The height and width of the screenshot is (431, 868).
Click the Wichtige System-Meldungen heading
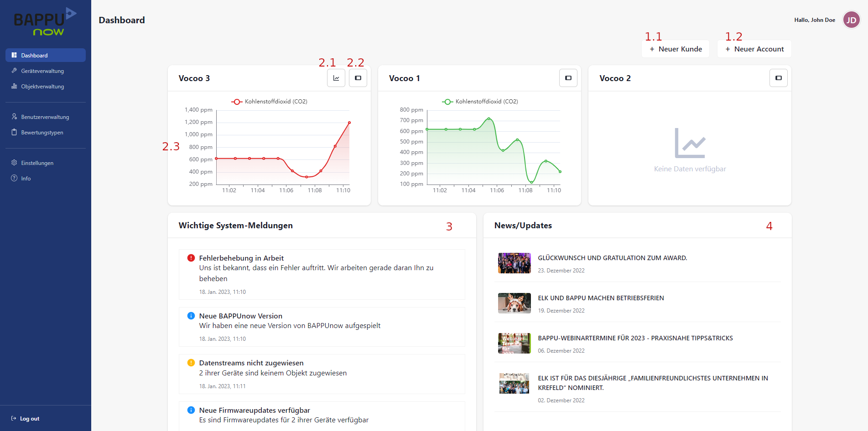click(235, 226)
